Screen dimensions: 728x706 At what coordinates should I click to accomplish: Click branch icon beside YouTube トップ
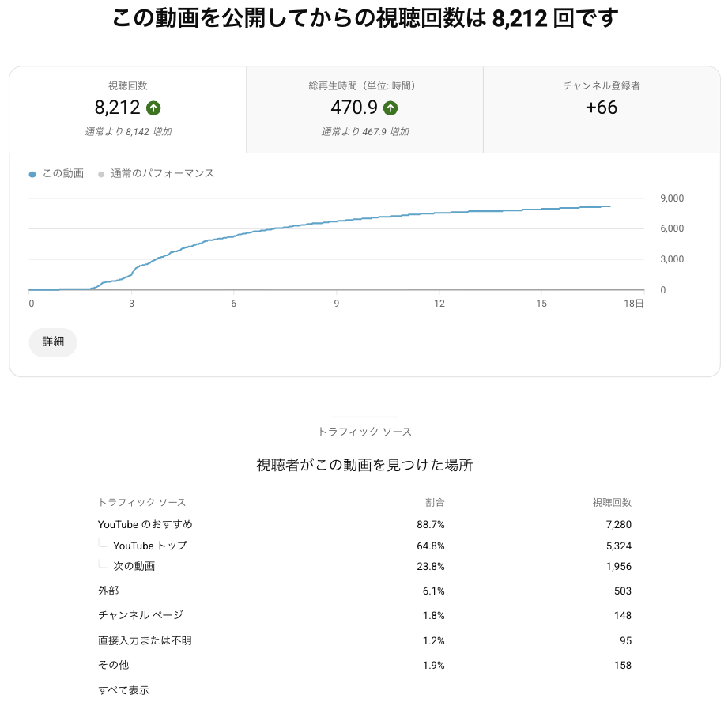pos(102,544)
